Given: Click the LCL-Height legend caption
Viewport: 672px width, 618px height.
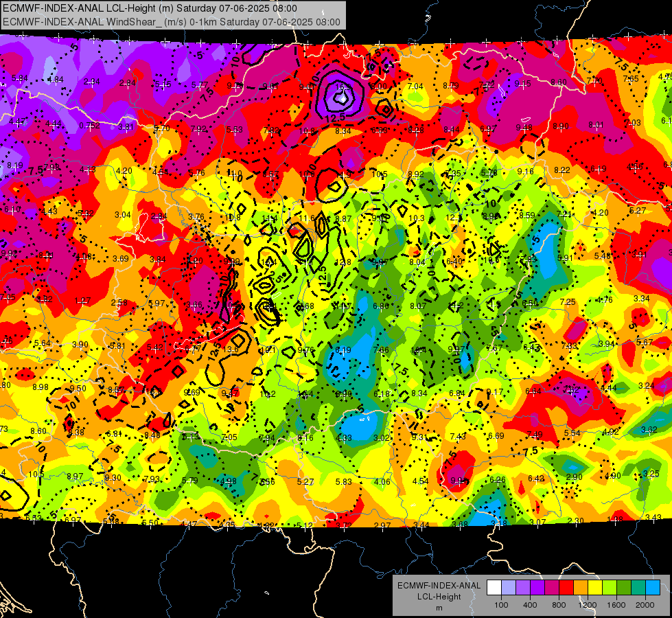Looking at the screenshot, I should coord(439,597).
